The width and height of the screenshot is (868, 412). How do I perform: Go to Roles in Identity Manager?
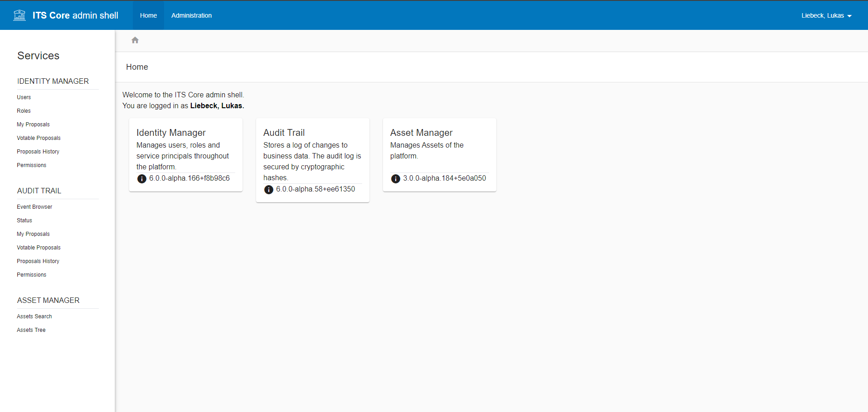pyautogui.click(x=24, y=111)
